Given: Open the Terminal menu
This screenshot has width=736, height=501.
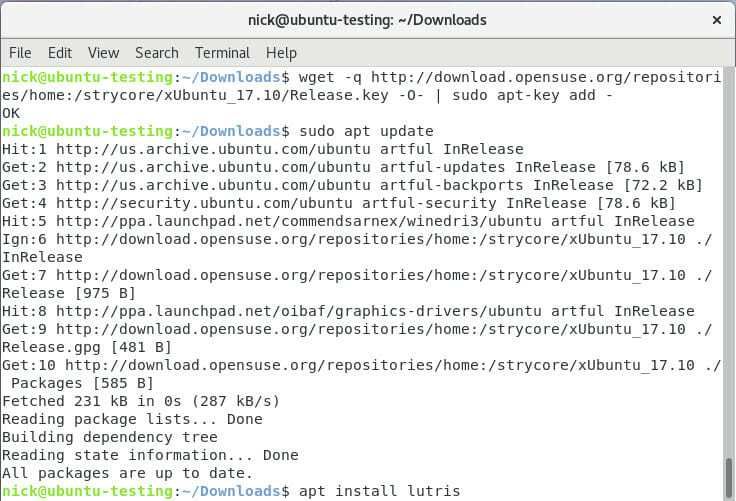Looking at the screenshot, I should pos(222,53).
